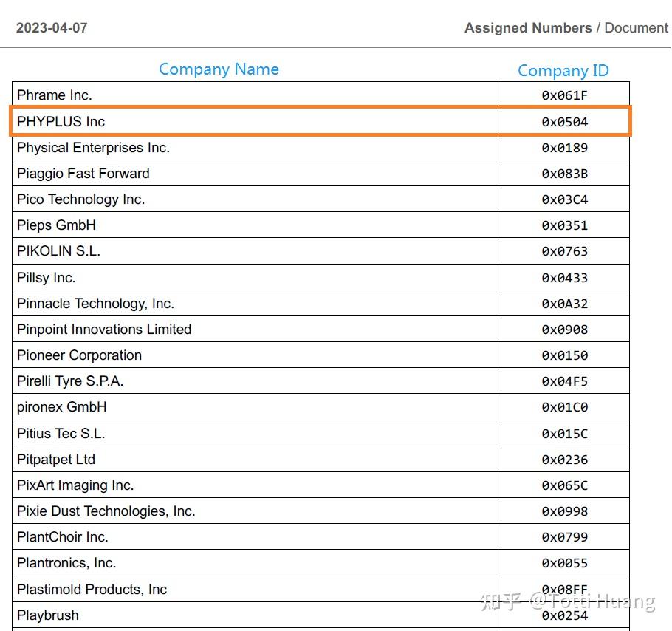Select the ID value 0x0055
672x631 pixels.
[564, 563]
